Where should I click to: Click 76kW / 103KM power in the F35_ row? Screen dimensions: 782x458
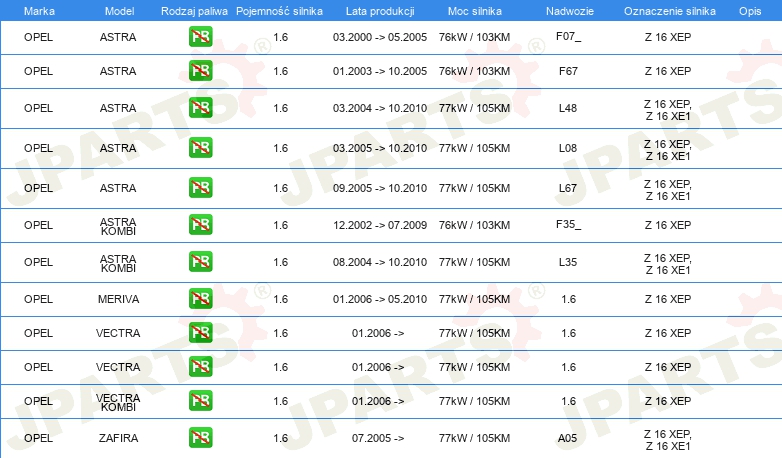(x=474, y=225)
